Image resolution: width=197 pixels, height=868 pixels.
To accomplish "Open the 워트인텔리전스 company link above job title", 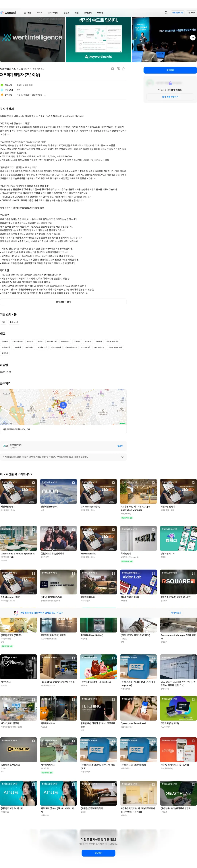I will [8, 69].
